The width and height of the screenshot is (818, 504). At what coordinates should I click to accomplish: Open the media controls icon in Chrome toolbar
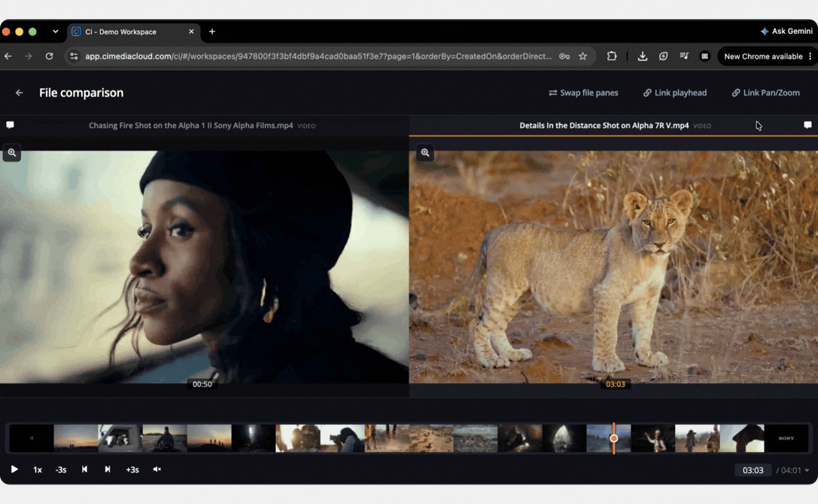[x=684, y=56]
